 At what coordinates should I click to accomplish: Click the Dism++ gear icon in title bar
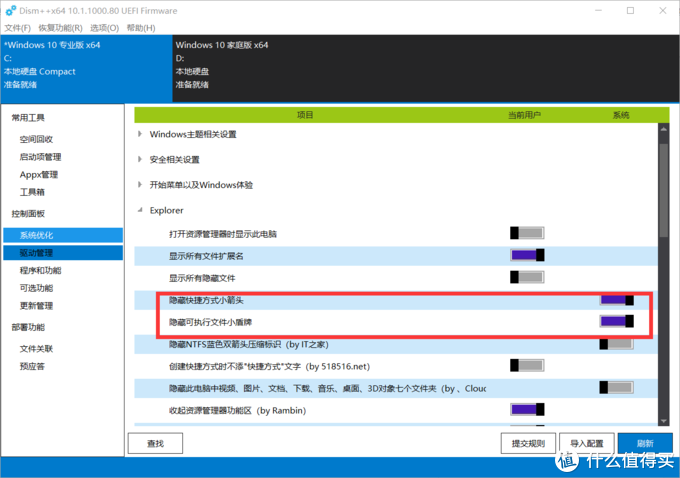tap(10, 10)
